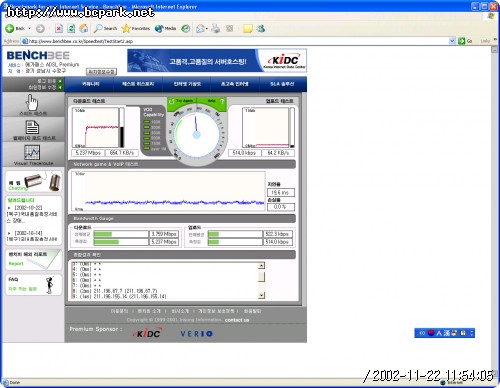Refresh the page using the Refresh icon
The image size is (500, 388).
[71, 29]
